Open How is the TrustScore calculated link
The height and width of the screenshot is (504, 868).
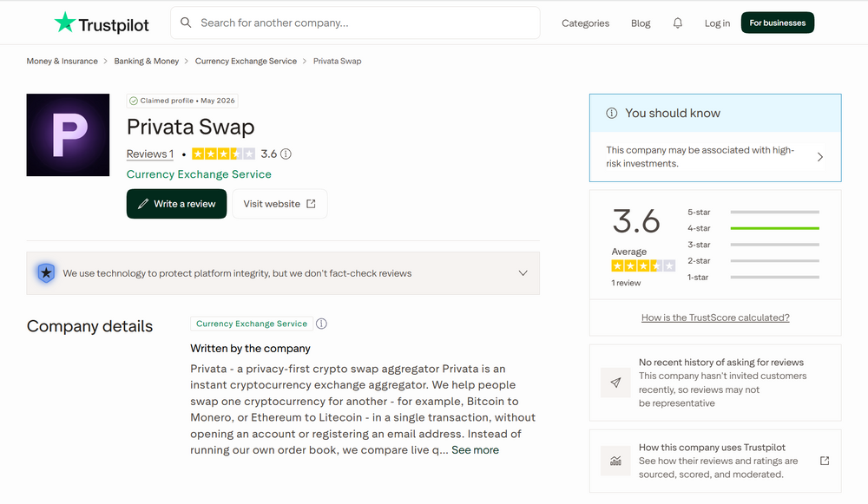coord(715,317)
